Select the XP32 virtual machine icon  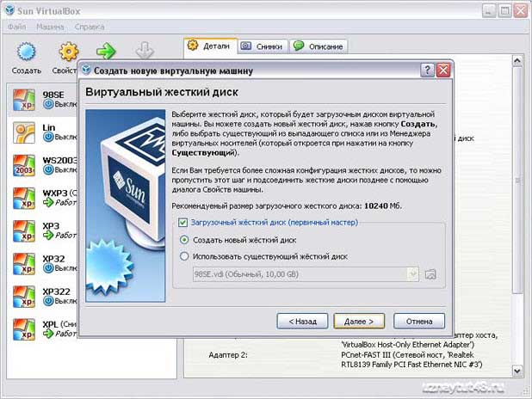point(24,264)
